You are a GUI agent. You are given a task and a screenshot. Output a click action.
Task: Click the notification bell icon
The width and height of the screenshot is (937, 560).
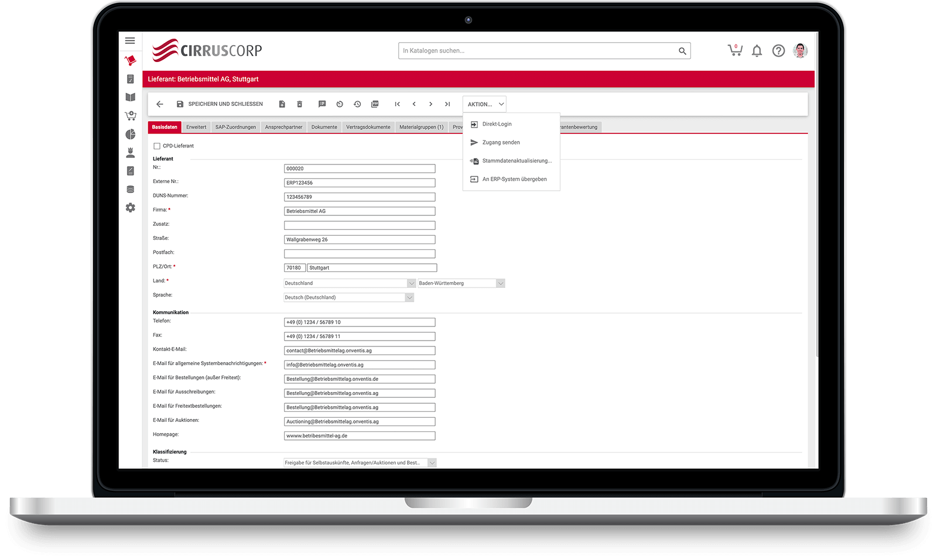point(757,51)
